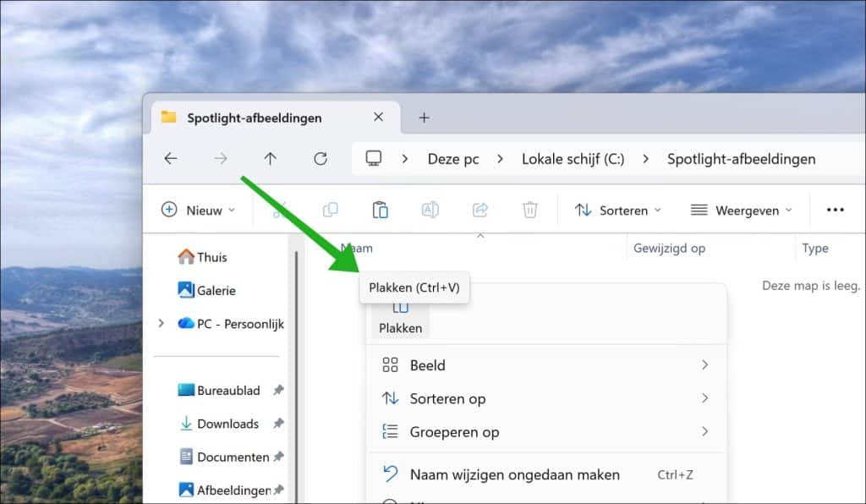The height and width of the screenshot is (504, 866).
Task: Open the Weergeven dropdown
Action: pyautogui.click(x=742, y=210)
